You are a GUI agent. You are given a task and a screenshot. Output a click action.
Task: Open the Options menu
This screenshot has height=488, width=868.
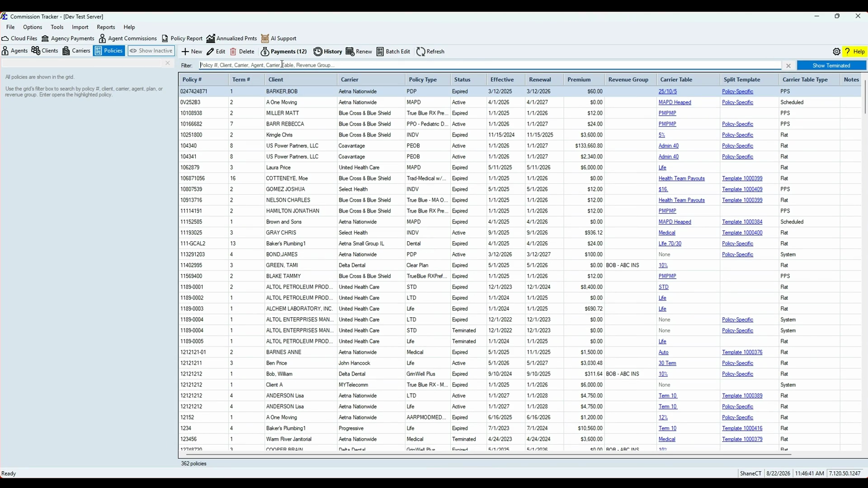pyautogui.click(x=33, y=27)
